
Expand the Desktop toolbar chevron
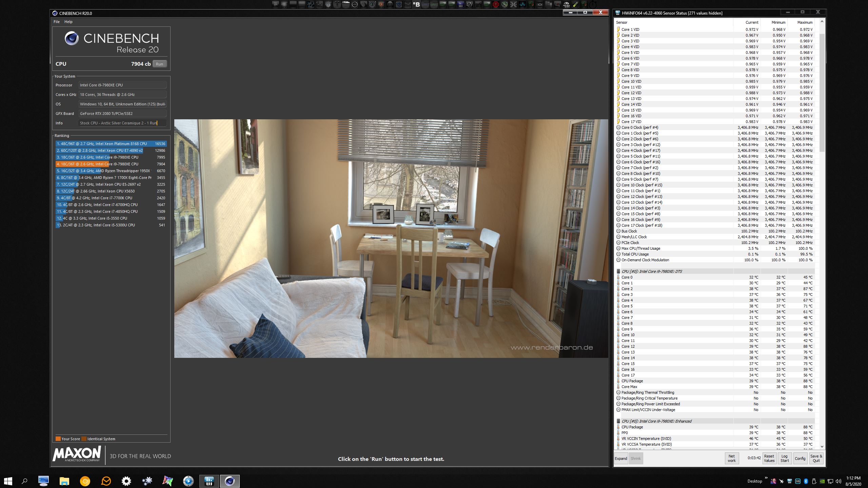766,478
